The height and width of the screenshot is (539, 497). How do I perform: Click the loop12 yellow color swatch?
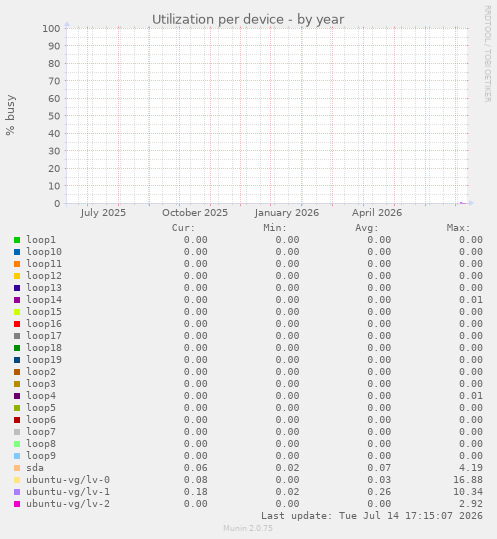[x=17, y=276]
